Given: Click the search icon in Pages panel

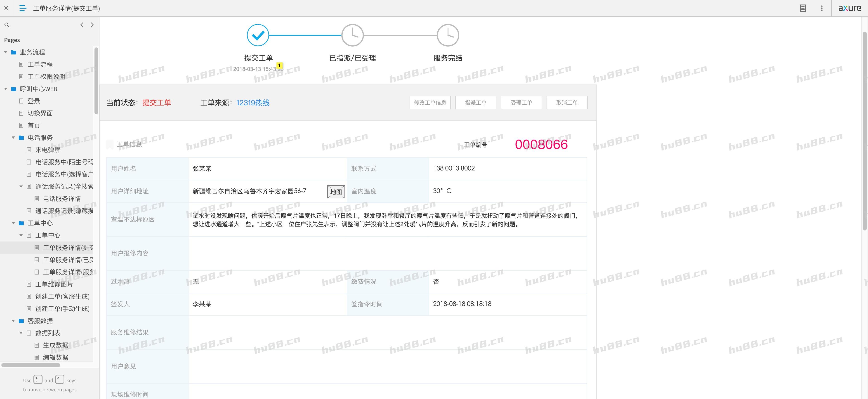Looking at the screenshot, I should coord(7,25).
